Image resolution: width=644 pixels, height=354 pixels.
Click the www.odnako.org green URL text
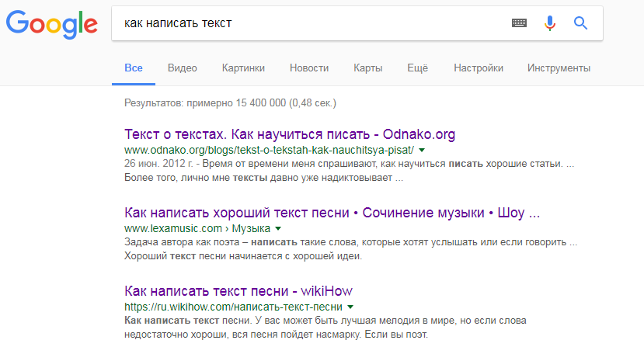click(x=269, y=151)
